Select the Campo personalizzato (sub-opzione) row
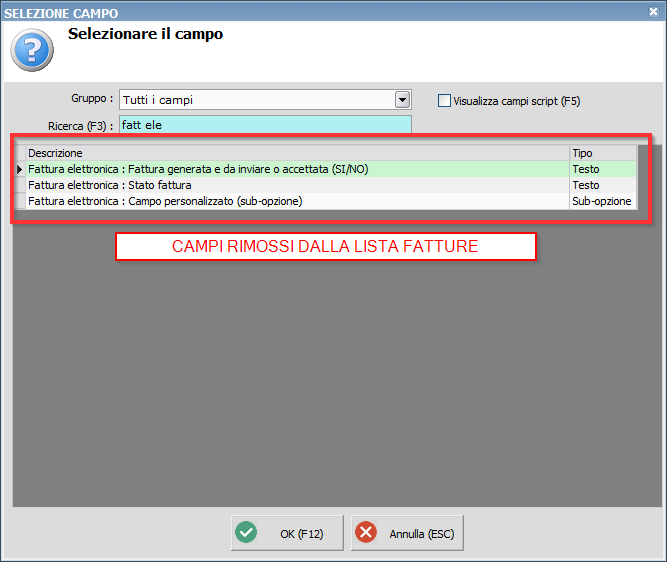Screen dimensions: 667x562 [x=326, y=201]
